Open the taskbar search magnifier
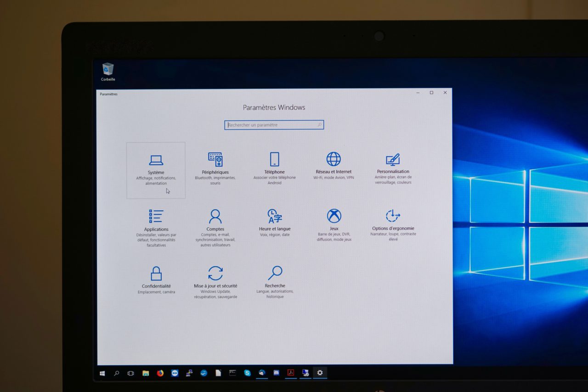This screenshot has width=588, height=392. [117, 373]
